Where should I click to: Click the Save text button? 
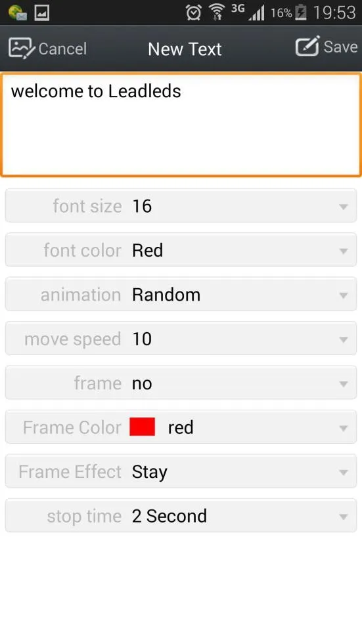[x=340, y=47]
